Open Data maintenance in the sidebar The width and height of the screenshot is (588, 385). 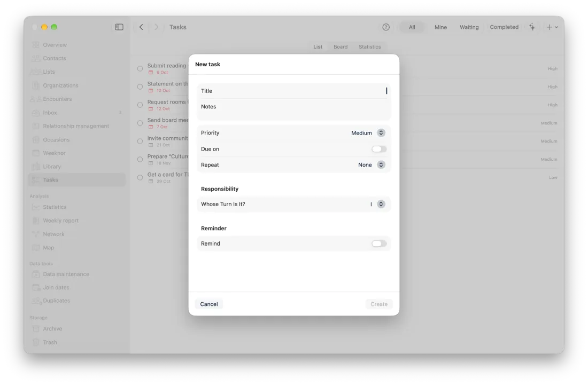tap(66, 274)
